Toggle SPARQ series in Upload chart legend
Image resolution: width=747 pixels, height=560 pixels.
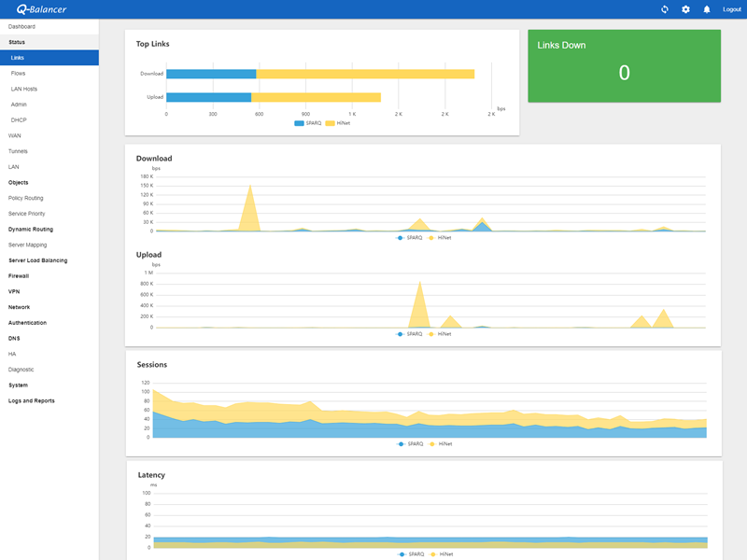coord(409,334)
